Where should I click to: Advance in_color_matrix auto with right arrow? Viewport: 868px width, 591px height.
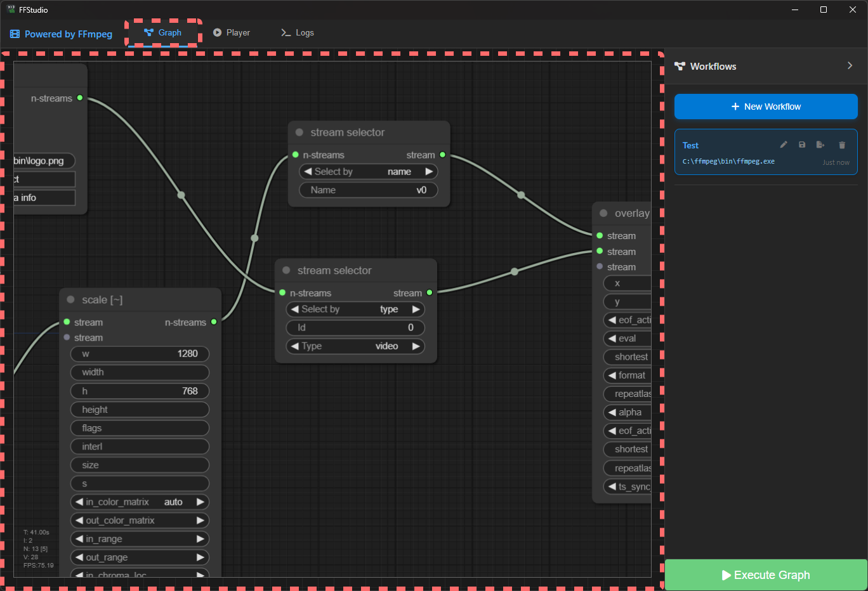pyautogui.click(x=201, y=502)
